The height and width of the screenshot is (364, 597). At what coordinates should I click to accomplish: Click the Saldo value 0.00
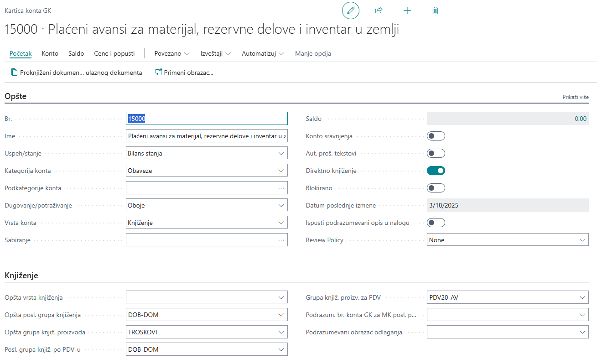tap(580, 119)
